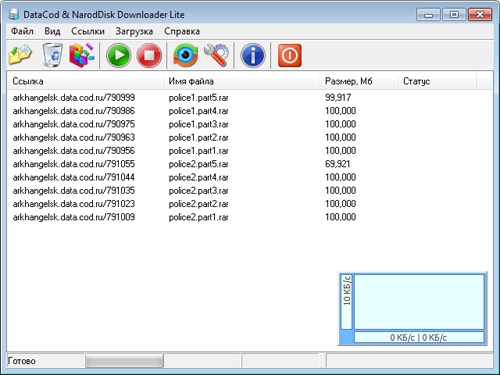Select link arkhangelsk.data.cod.ru/790956
500x375 pixels.
[74, 151]
